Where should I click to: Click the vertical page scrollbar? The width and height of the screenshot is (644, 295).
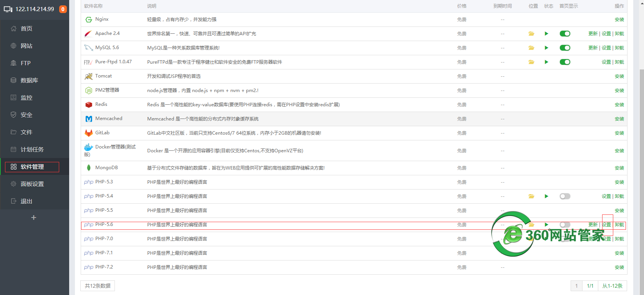(x=642, y=182)
